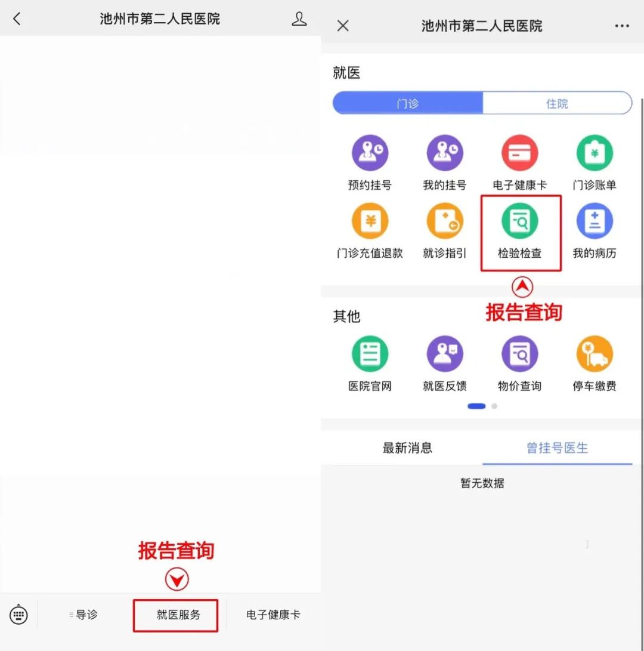644x651 pixels.
Task: Expand the 就医服务 bottom menu
Action: click(178, 615)
